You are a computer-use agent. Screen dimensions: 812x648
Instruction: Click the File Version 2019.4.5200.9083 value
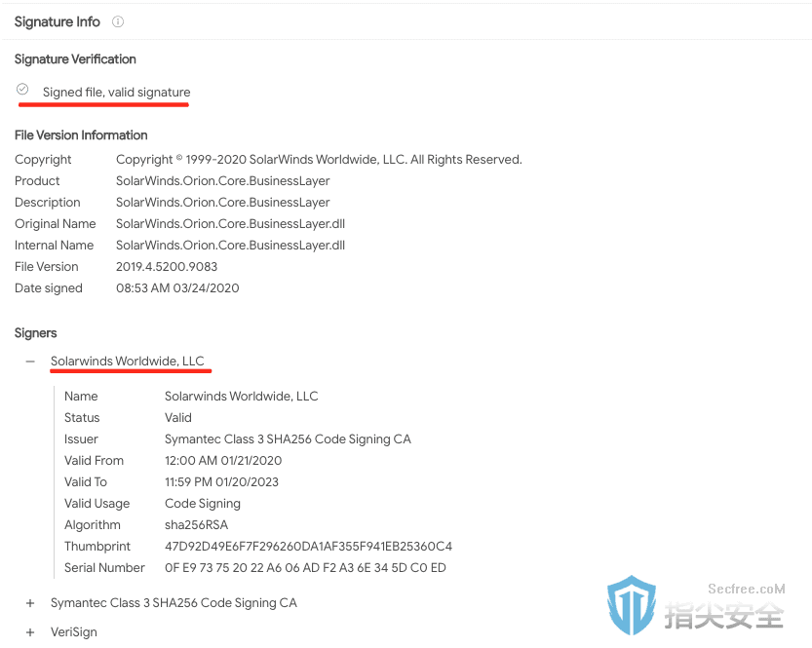point(167,267)
